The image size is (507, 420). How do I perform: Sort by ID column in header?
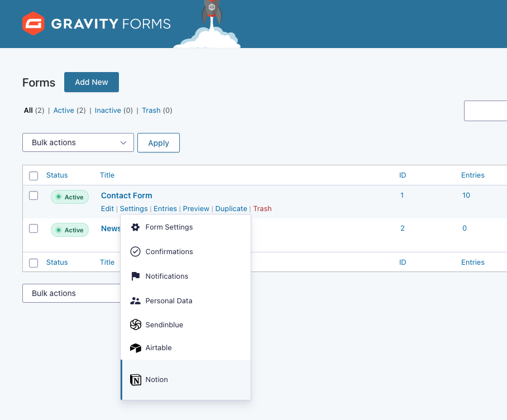pyautogui.click(x=403, y=175)
